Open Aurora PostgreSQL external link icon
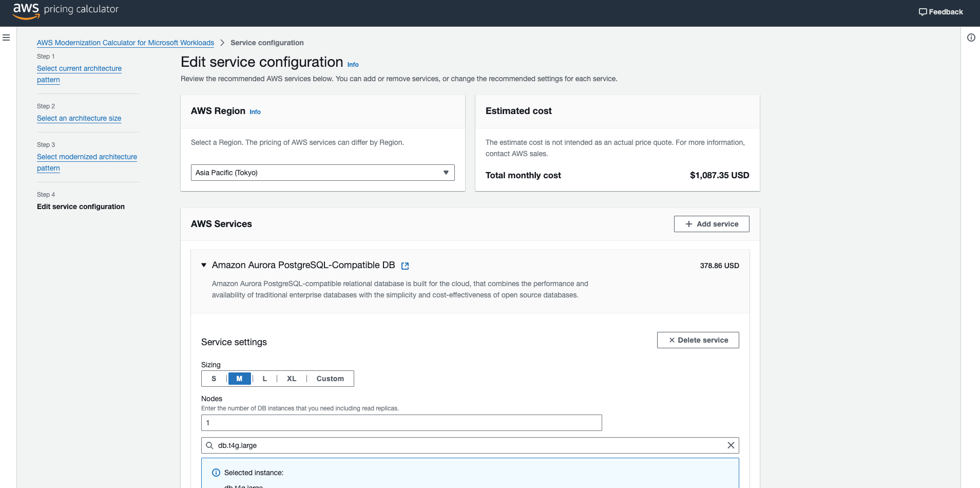 click(x=405, y=266)
